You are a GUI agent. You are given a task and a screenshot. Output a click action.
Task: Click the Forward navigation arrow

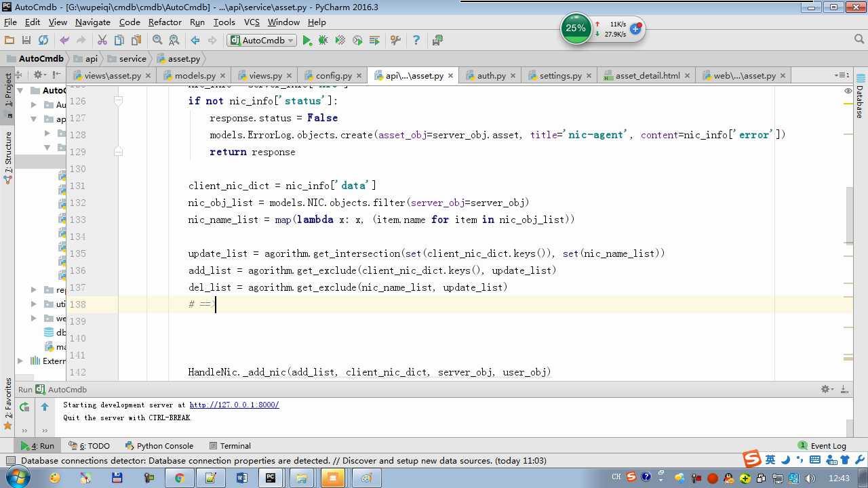(x=212, y=41)
